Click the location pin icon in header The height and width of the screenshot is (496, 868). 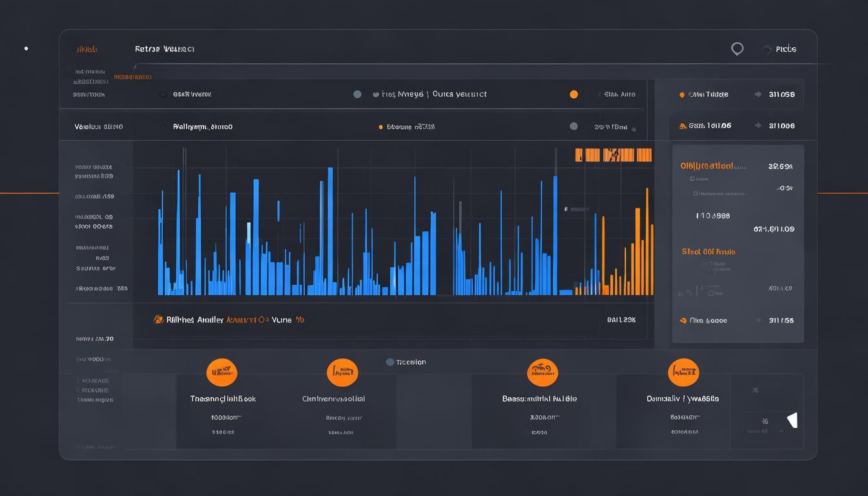(737, 49)
